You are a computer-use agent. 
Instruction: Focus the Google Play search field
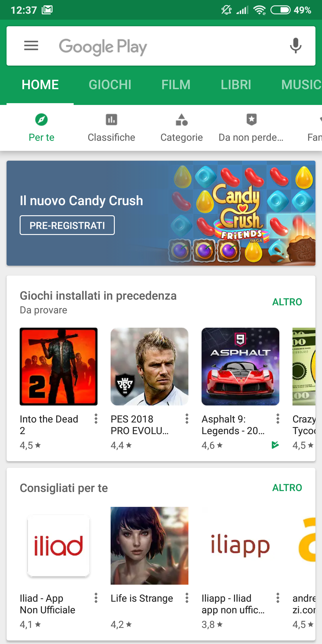(161, 46)
